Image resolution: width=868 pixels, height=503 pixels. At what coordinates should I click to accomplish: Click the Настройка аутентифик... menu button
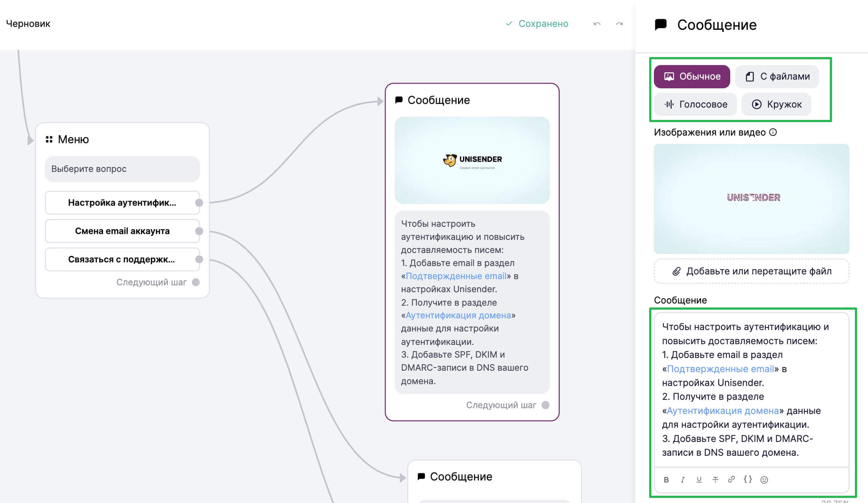coord(122,203)
